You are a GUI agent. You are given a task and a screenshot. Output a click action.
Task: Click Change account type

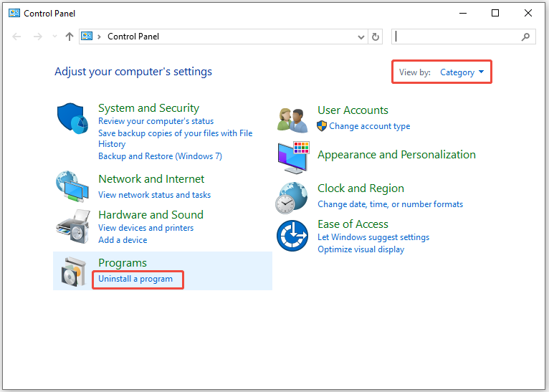click(369, 126)
